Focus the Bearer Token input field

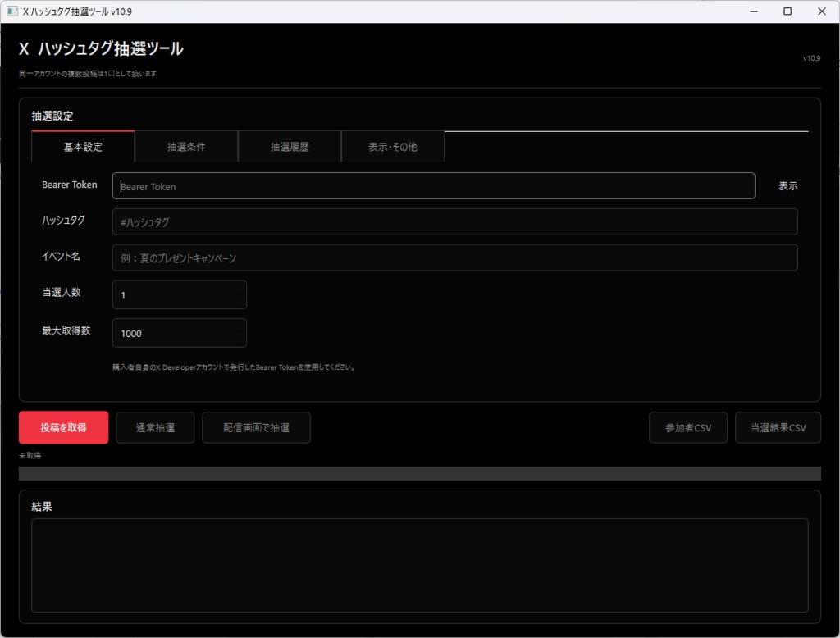433,186
